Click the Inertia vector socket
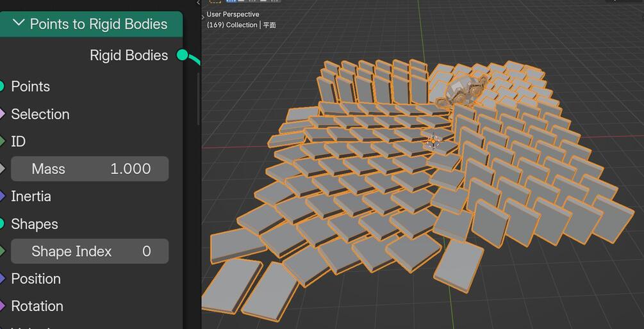The height and width of the screenshot is (329, 644). 1,196
